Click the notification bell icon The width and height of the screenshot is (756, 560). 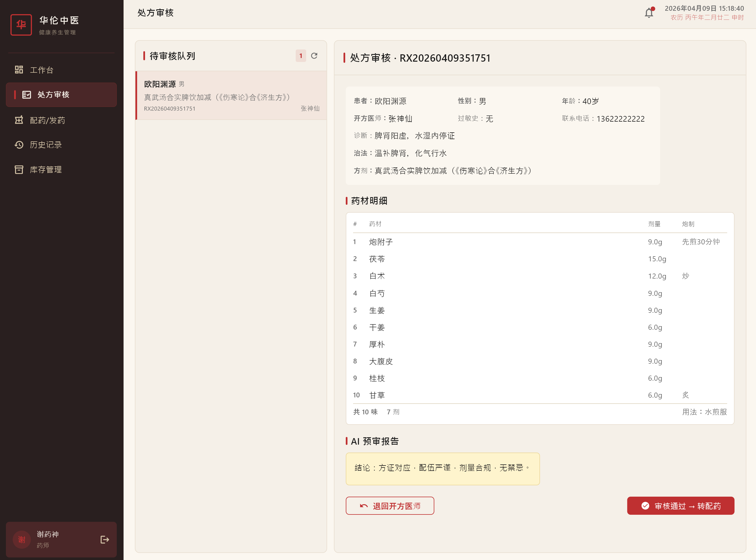click(x=649, y=12)
